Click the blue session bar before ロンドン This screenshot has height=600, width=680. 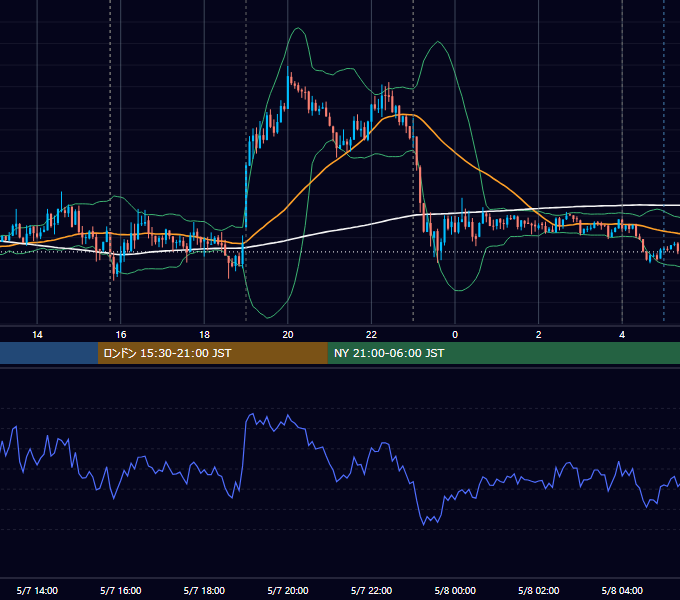coord(49,353)
